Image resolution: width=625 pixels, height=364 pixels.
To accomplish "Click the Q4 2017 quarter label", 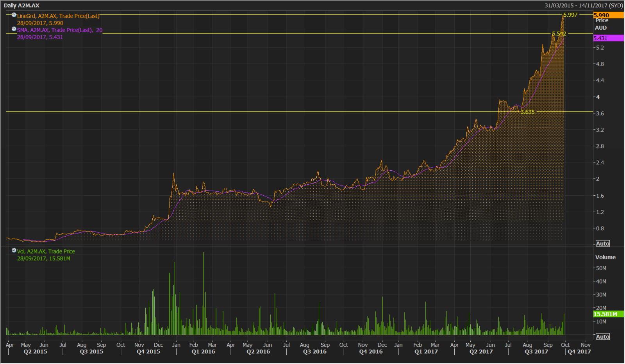I will [x=579, y=352].
